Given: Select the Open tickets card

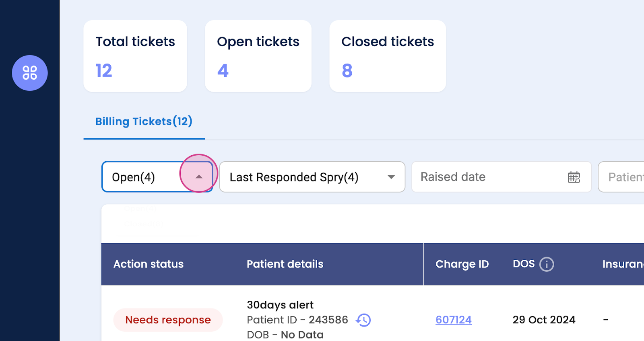Looking at the screenshot, I should [258, 56].
